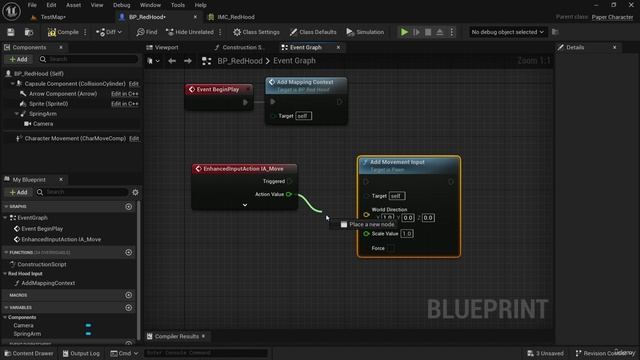Open Class Settings

(256, 32)
